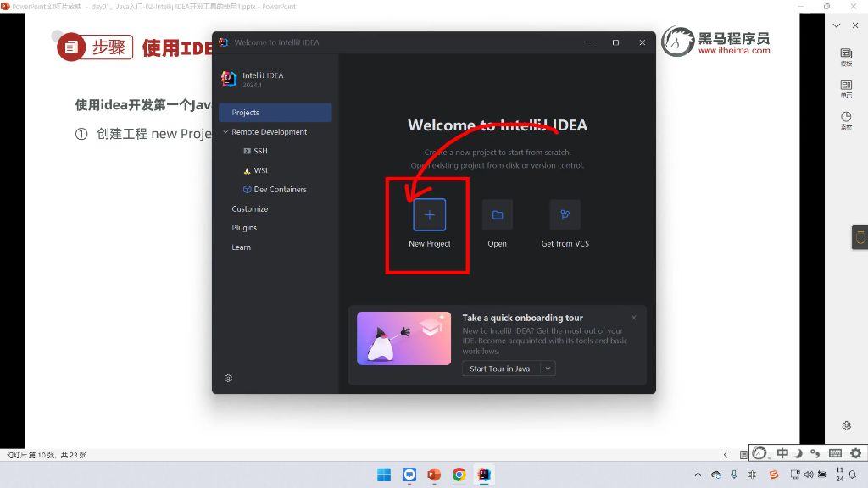868x488 pixels.
Task: Click the previous-slide arrow in the status bar
Action: tap(726, 455)
